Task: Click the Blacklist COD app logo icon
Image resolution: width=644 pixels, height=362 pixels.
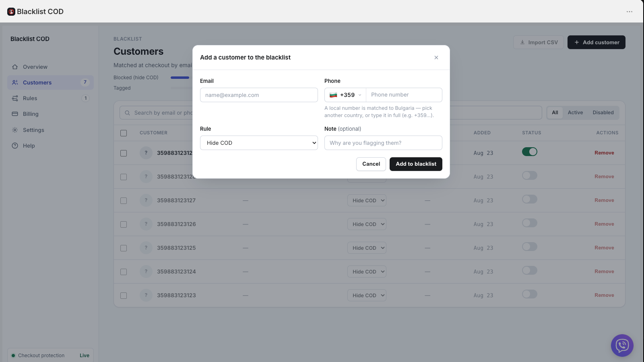Action: point(11,12)
